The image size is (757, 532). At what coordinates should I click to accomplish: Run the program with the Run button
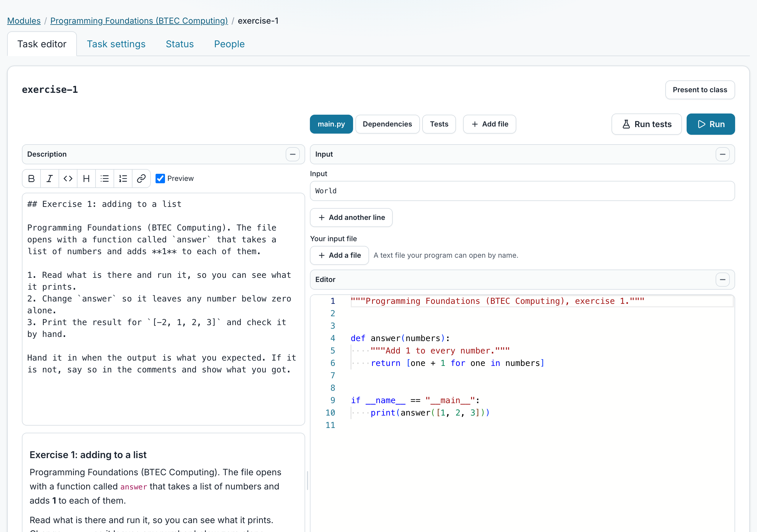(711, 124)
